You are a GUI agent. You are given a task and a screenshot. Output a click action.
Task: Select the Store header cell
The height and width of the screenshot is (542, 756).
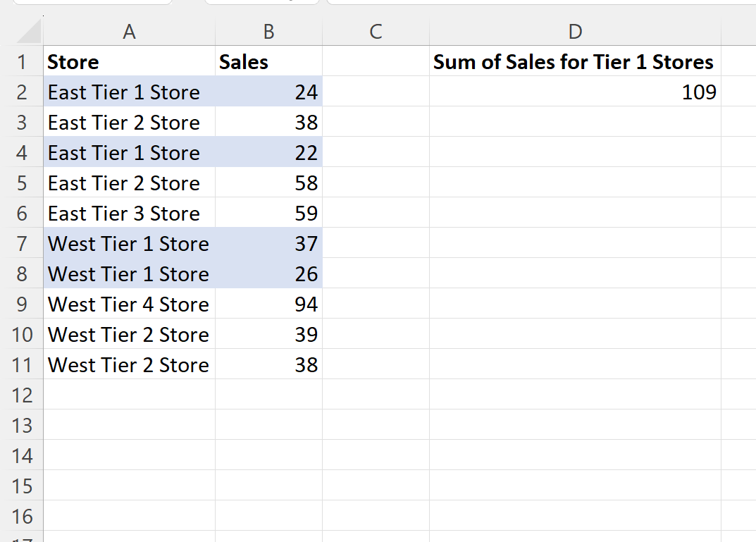[129, 61]
